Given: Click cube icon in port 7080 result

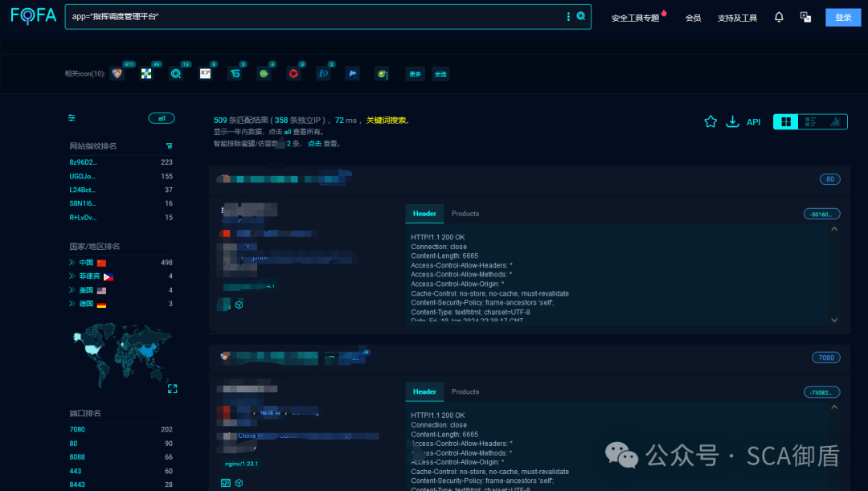Looking at the screenshot, I should 240,483.
